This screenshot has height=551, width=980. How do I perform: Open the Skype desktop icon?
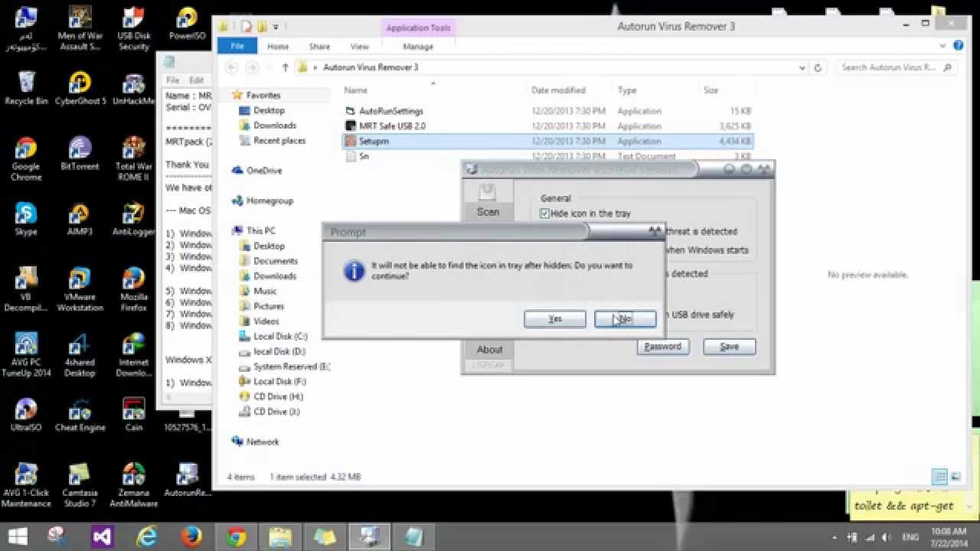26,219
